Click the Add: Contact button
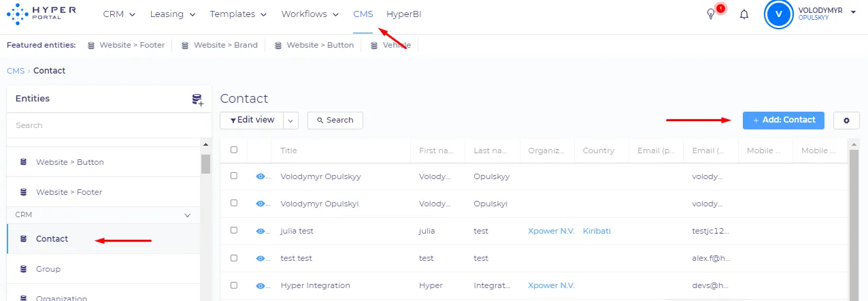 point(784,121)
